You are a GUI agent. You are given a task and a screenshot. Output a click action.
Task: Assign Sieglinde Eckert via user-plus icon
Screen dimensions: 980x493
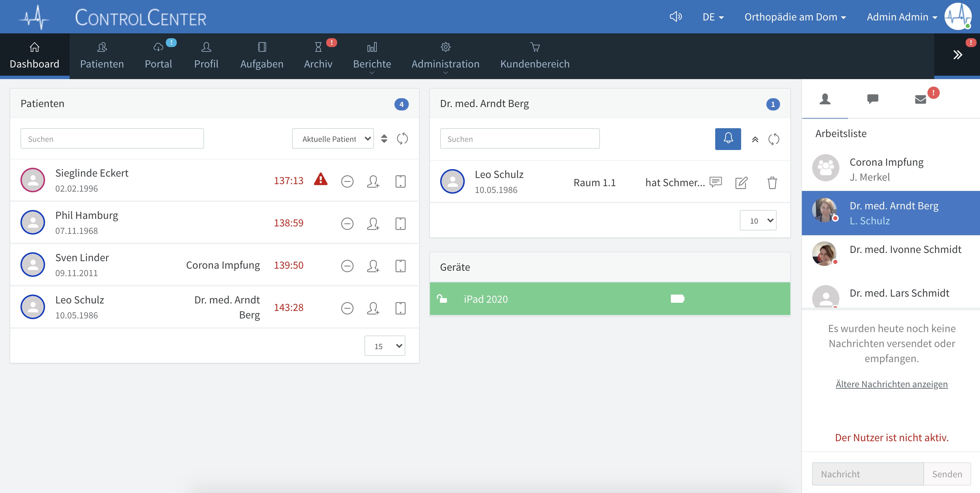click(x=373, y=182)
